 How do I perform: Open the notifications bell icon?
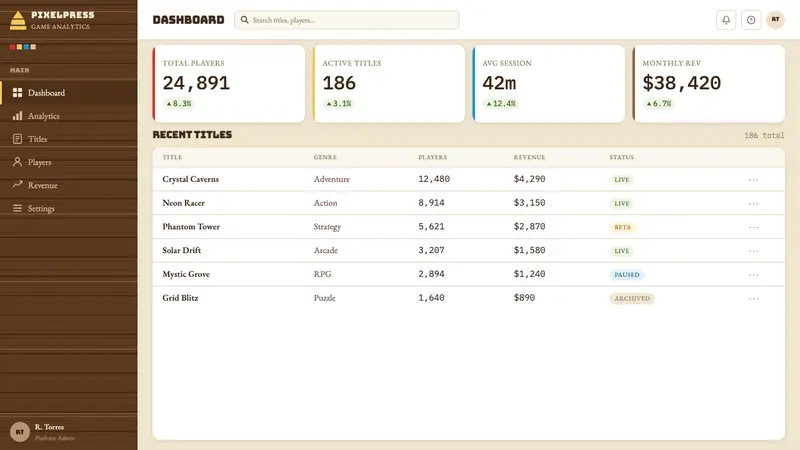coord(726,20)
